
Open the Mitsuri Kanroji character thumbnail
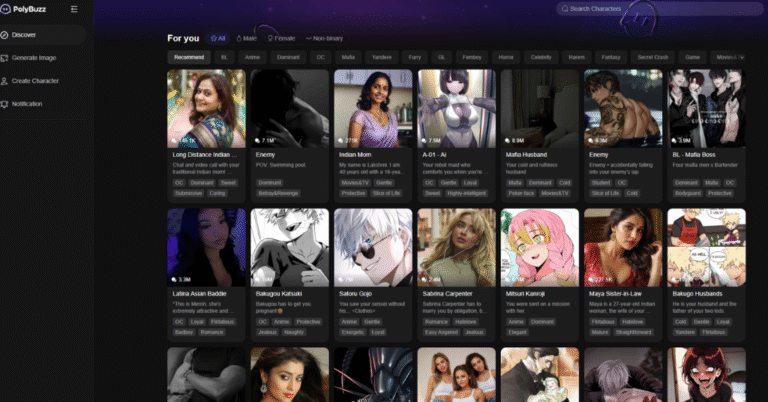[540, 248]
